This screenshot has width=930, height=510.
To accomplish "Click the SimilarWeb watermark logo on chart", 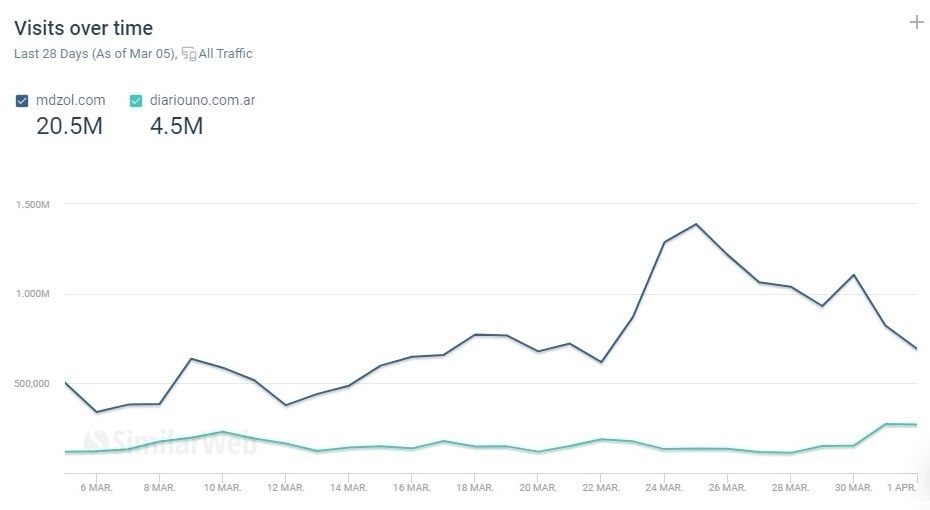I will pos(170,442).
